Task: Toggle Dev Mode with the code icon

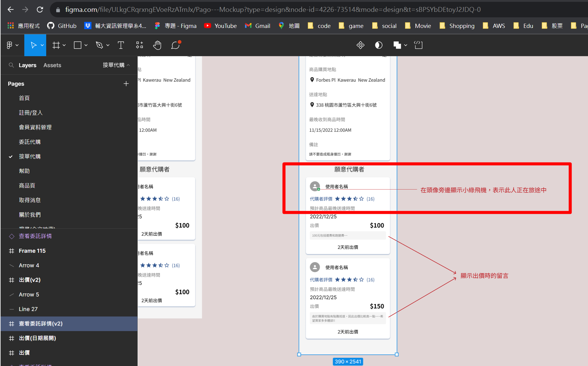Action: coord(418,45)
